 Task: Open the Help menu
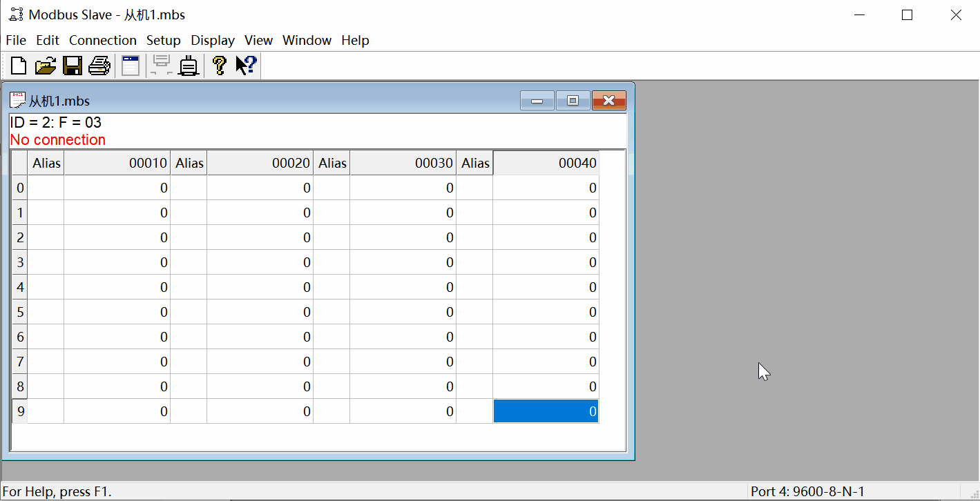pyautogui.click(x=355, y=40)
